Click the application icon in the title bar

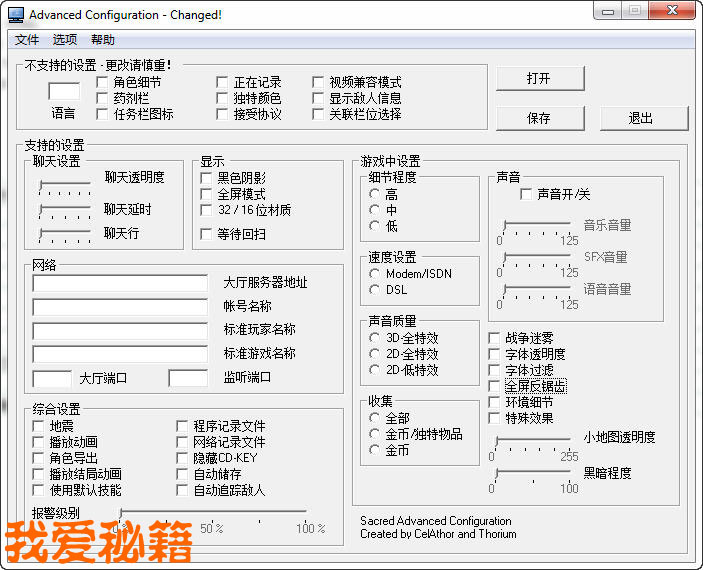pos(16,14)
